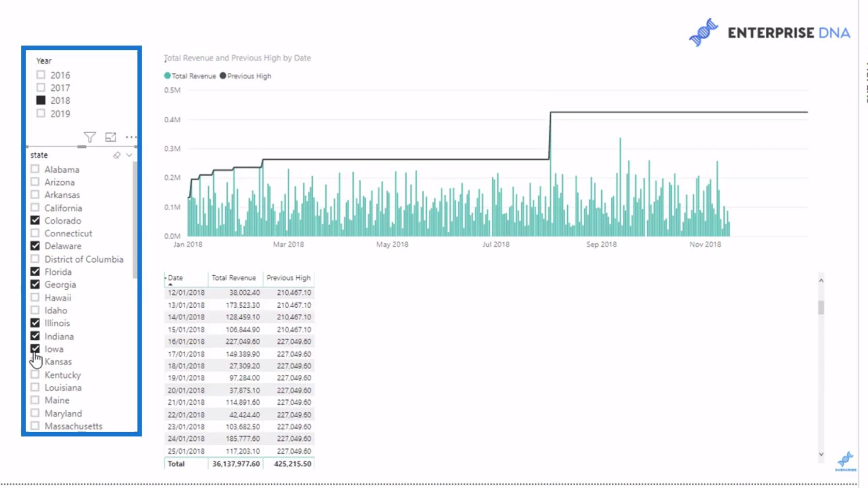
Task: Uncheck the Colorado state checkbox
Action: pos(35,220)
